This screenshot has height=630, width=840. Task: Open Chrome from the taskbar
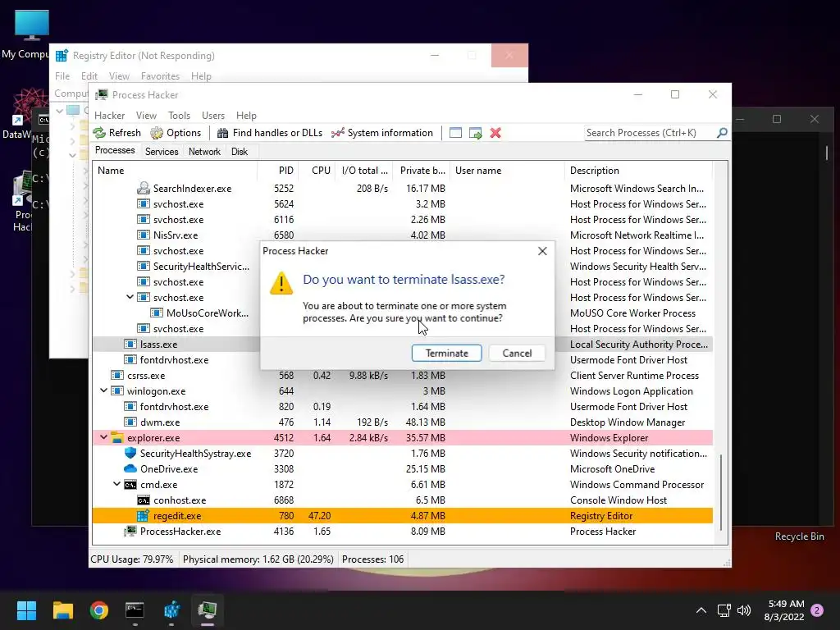(x=98, y=610)
